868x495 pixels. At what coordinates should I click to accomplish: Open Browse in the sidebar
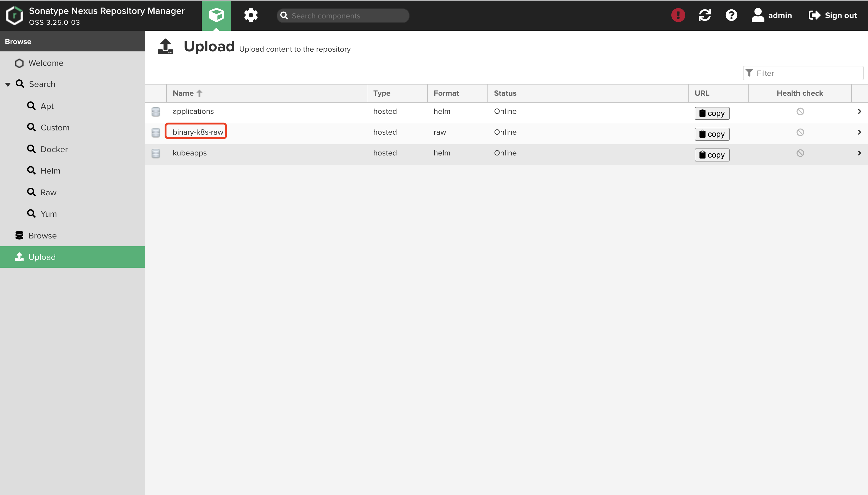[42, 236]
